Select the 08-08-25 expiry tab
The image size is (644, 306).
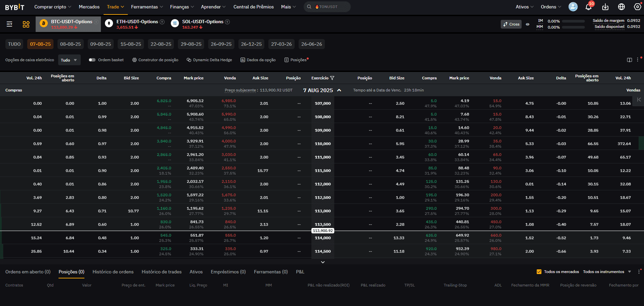[x=70, y=44]
